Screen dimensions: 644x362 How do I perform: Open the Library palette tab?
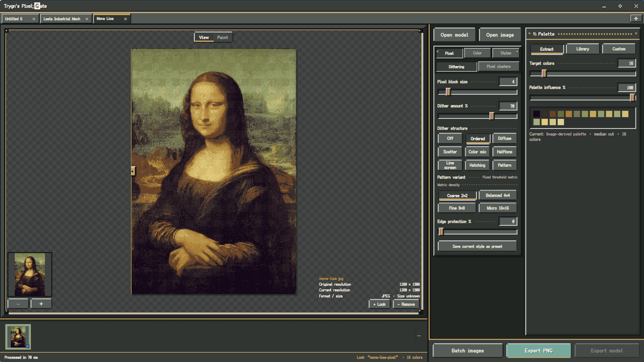coord(583,49)
